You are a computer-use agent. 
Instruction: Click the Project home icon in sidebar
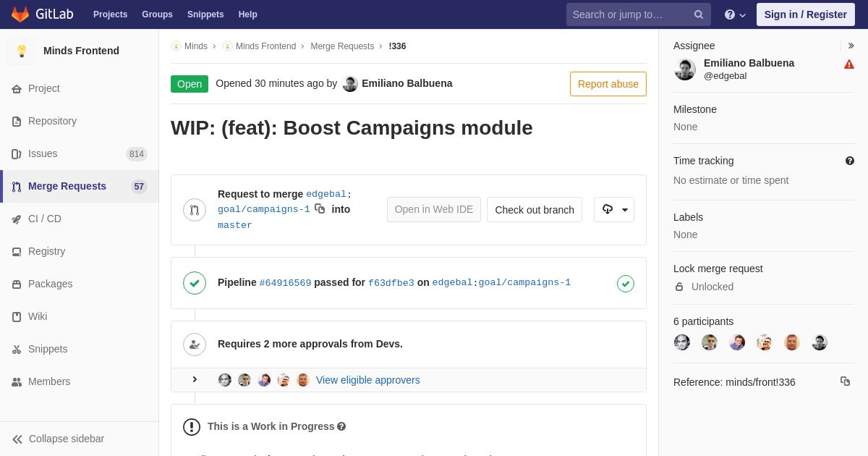(17, 89)
